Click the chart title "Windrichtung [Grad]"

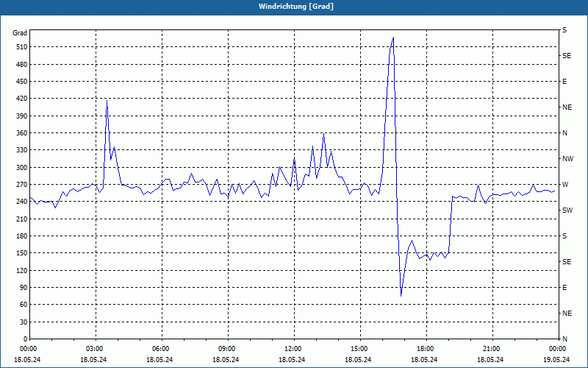pyautogui.click(x=296, y=7)
